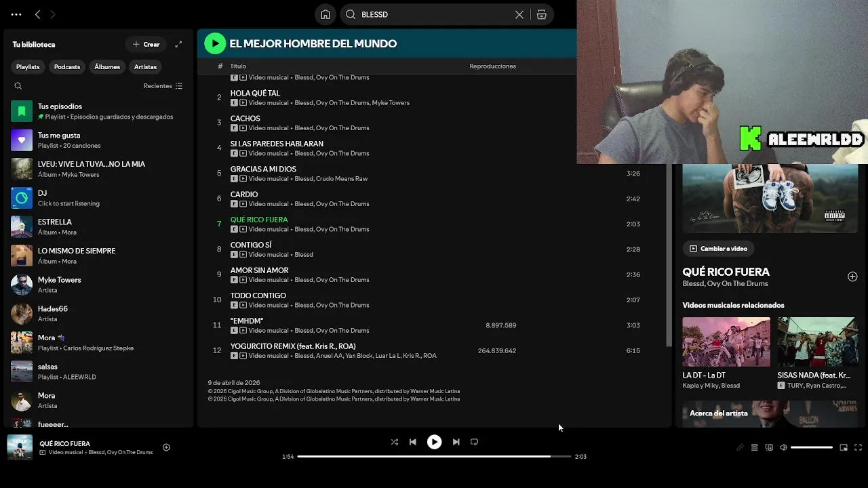Viewport: 868px width, 488px height.
Task: Open Tus me gusta playlist
Action: [x=98, y=140]
